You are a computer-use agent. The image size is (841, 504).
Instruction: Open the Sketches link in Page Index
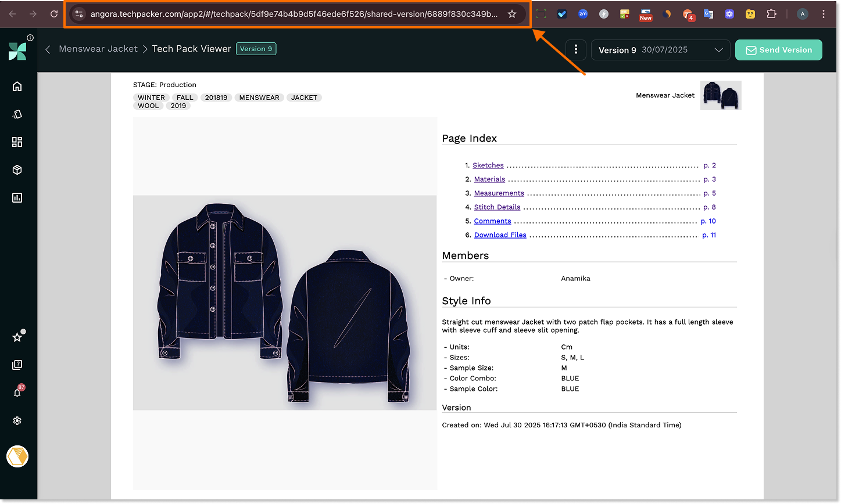488,165
